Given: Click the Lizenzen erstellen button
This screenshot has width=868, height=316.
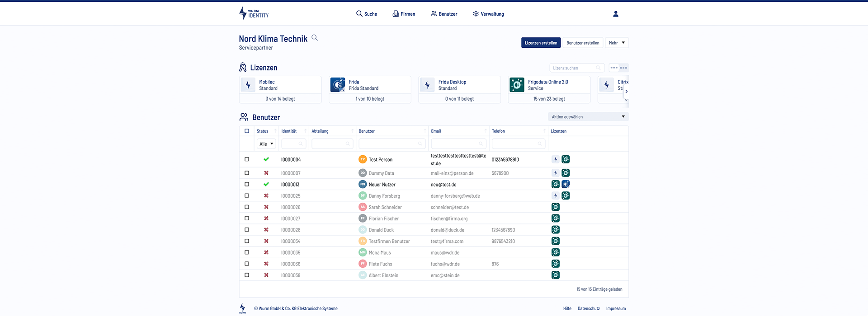Looking at the screenshot, I should 541,43.
